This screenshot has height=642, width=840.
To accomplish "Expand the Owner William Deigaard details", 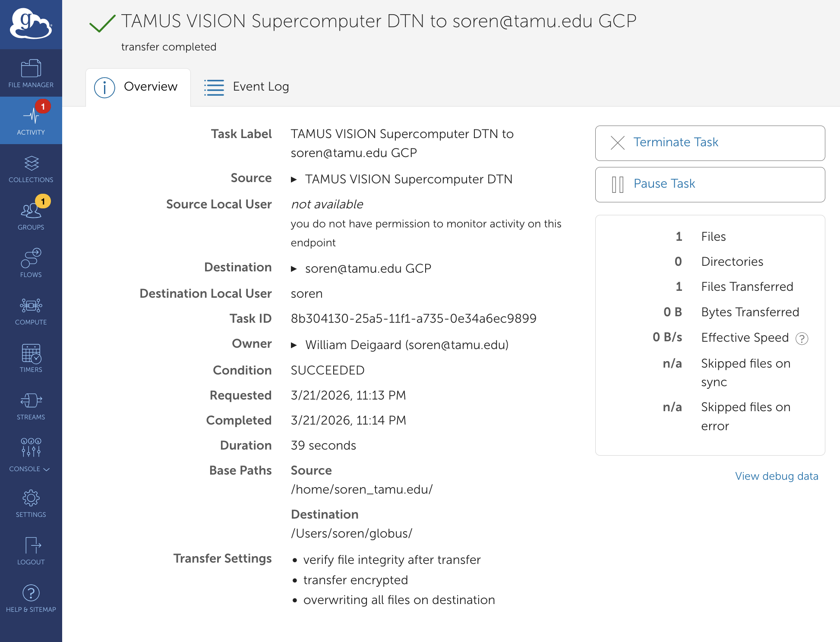I will (294, 345).
